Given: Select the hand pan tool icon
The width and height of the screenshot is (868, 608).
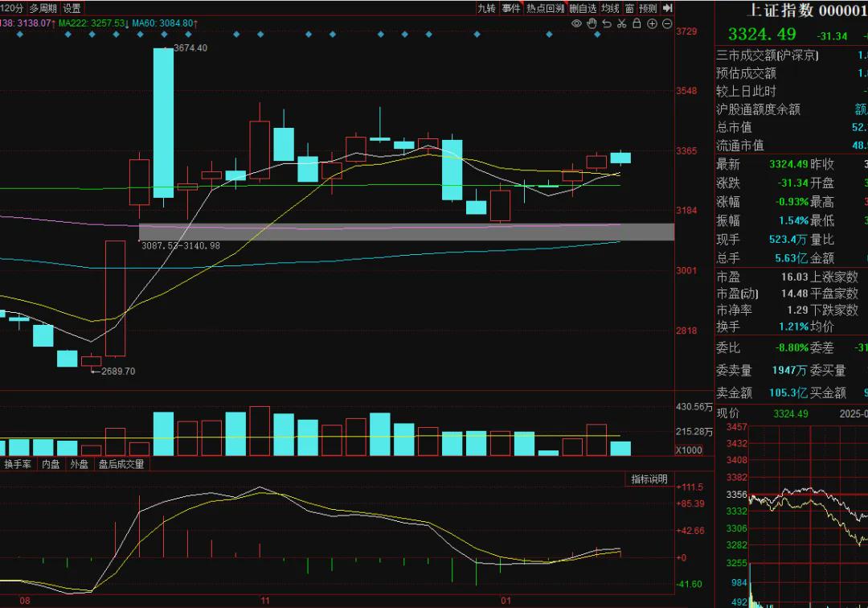Looking at the screenshot, I should (x=592, y=24).
